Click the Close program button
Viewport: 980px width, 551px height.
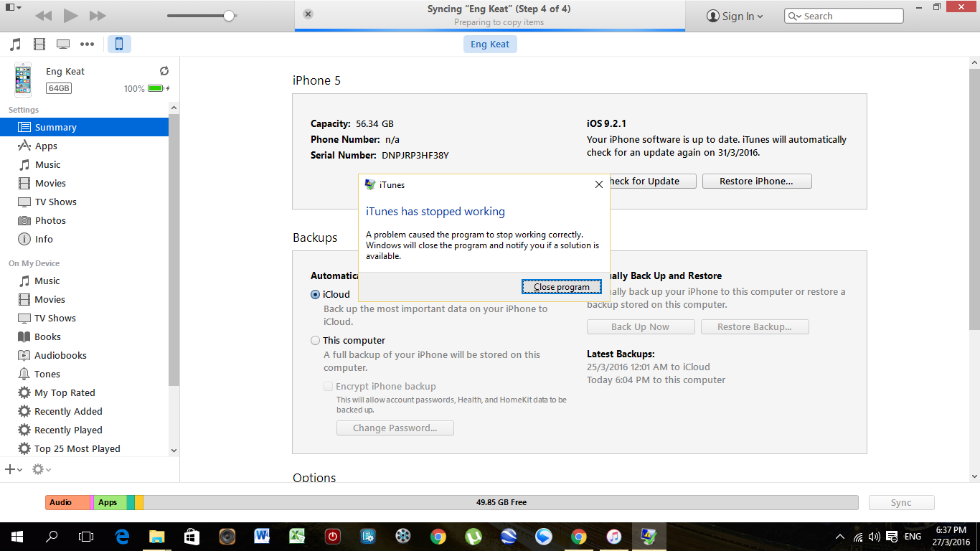(562, 287)
